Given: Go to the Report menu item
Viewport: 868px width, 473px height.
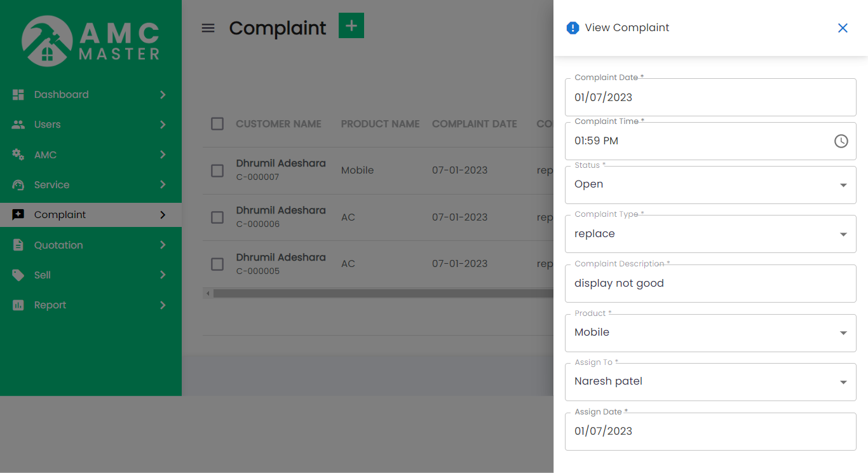Looking at the screenshot, I should (x=50, y=305).
